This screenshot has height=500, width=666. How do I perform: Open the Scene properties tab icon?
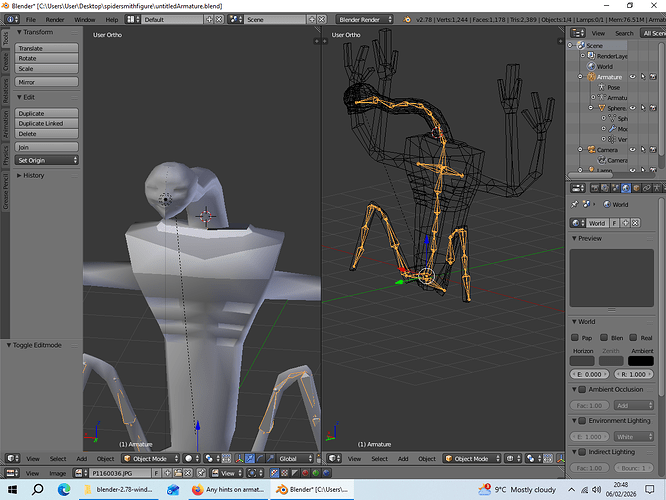click(615, 188)
